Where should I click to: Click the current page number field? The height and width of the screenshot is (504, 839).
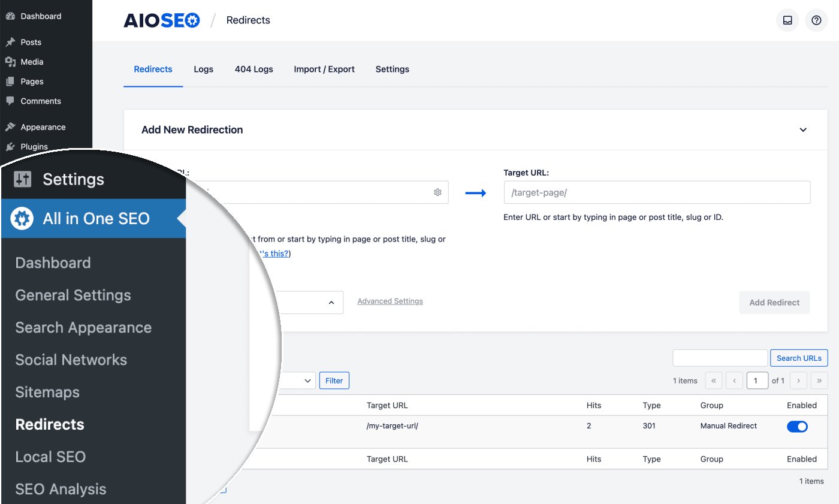[757, 381]
